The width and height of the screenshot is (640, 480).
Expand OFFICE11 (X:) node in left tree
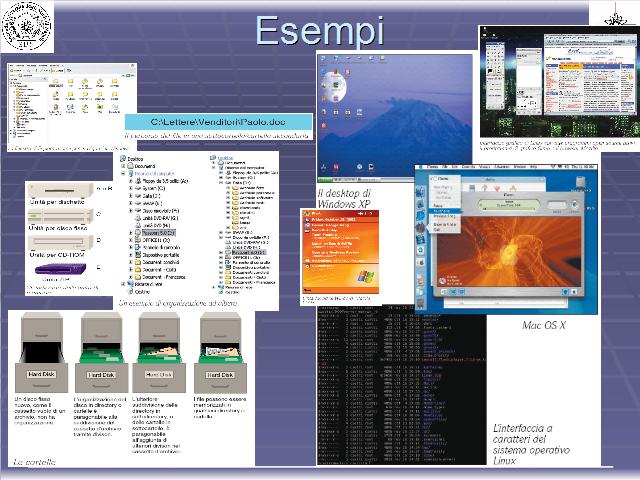[x=131, y=240]
